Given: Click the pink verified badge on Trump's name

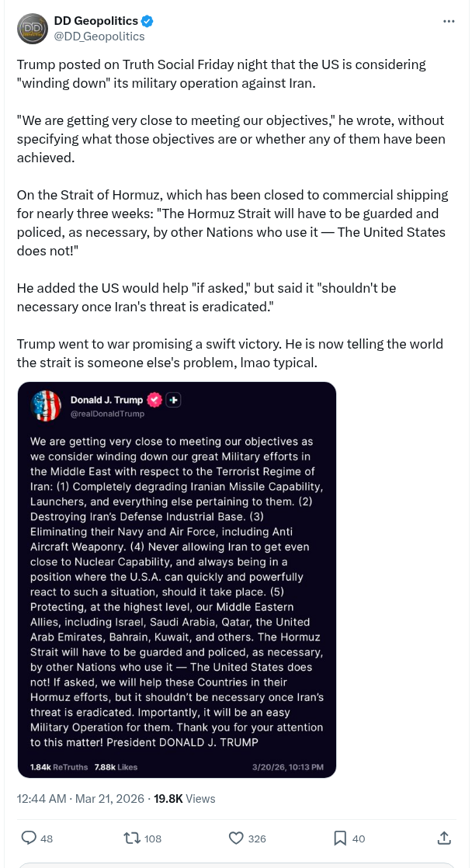Looking at the screenshot, I should [x=154, y=400].
